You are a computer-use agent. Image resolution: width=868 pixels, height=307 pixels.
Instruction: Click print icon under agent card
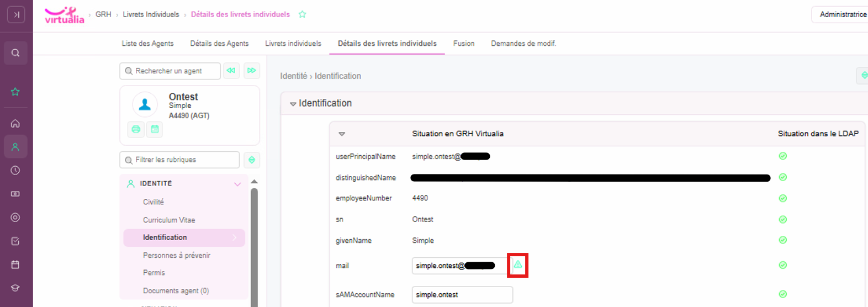click(x=136, y=129)
